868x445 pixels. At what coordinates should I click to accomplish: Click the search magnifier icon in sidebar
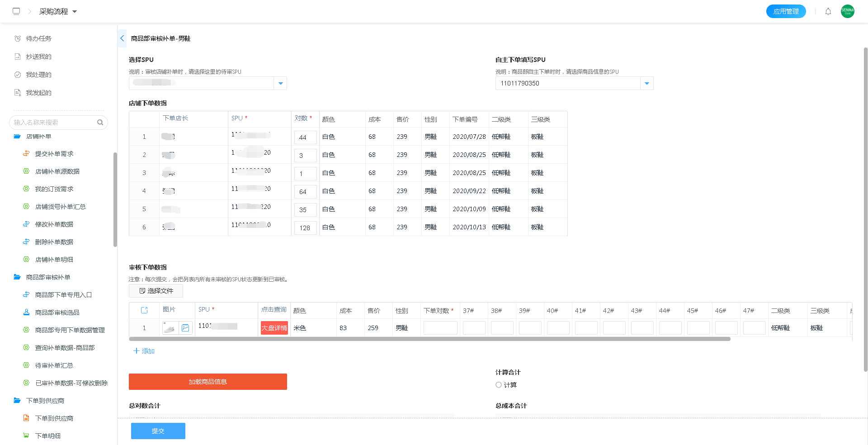(x=100, y=123)
